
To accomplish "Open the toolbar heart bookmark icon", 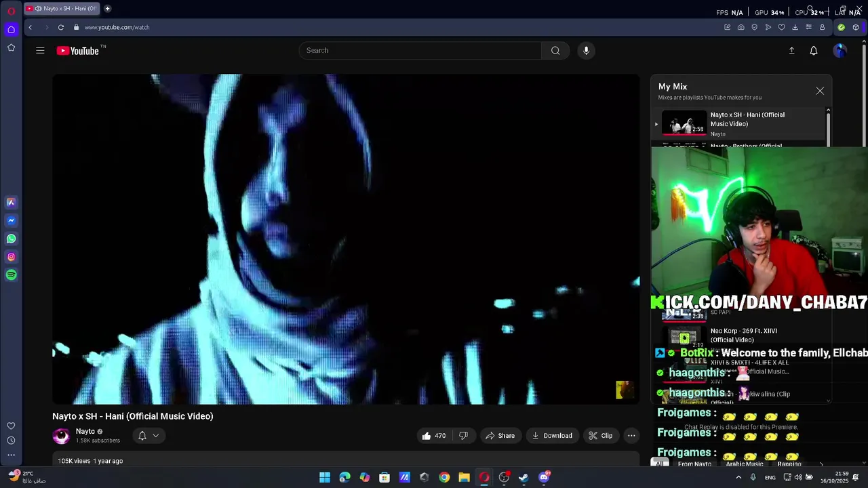I will (781, 27).
